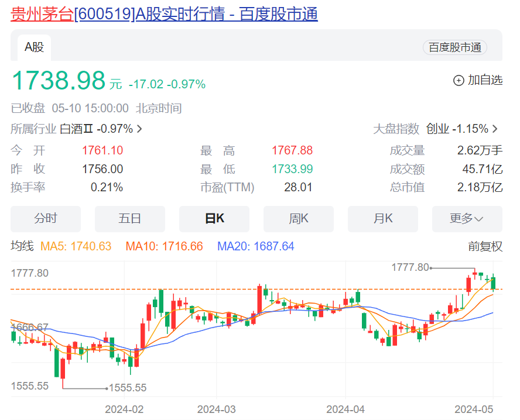Expand 白酒Ⅱ industry chevron arrow
520x420 pixels.
tap(139, 129)
